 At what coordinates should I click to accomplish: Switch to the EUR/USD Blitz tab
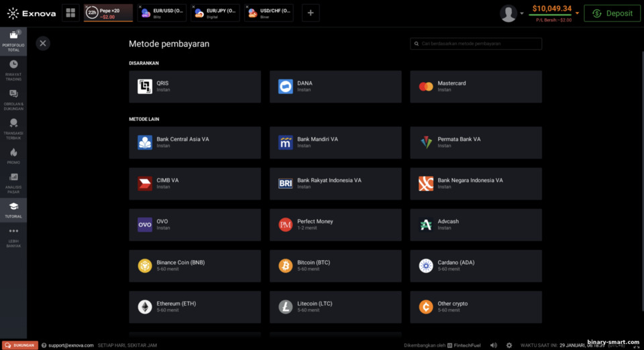162,13
